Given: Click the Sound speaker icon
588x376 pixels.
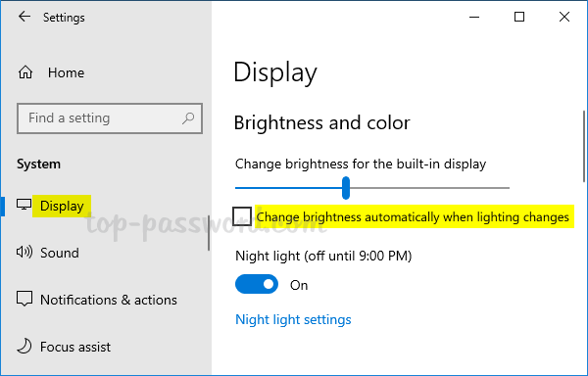Looking at the screenshot, I should [x=24, y=252].
